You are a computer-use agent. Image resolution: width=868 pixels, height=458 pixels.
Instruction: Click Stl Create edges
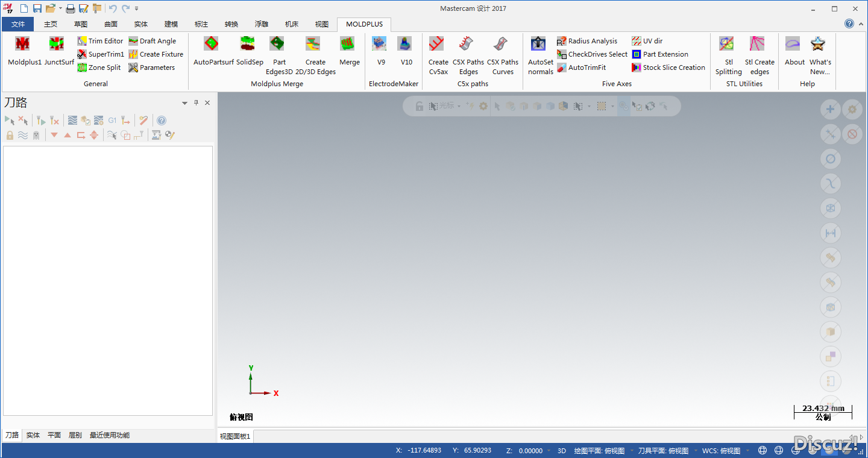[x=759, y=55]
